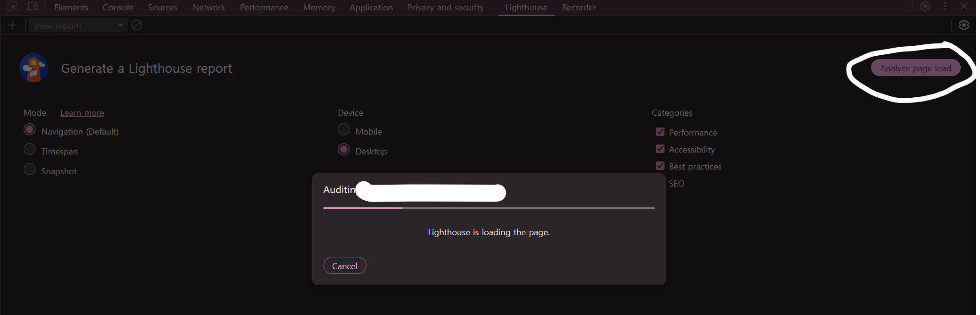Click the inspect element picker icon
The image size is (980, 315).
(12, 7)
